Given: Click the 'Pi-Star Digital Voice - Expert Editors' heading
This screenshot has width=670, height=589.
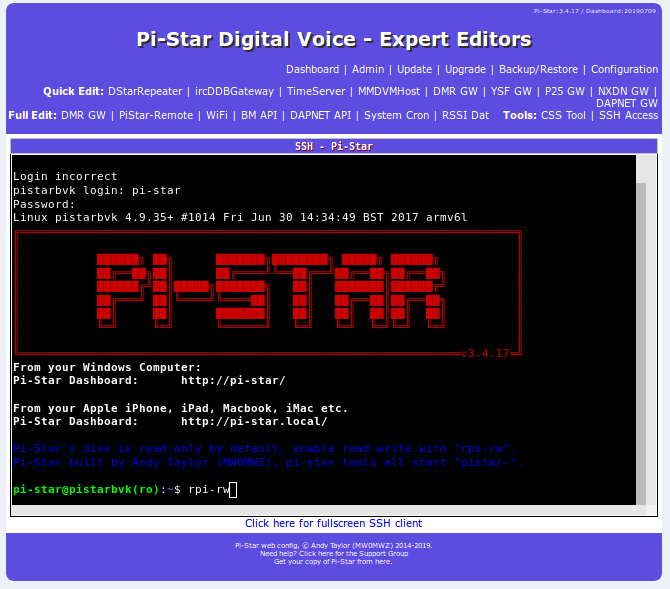Looking at the screenshot, I should [334, 40].
